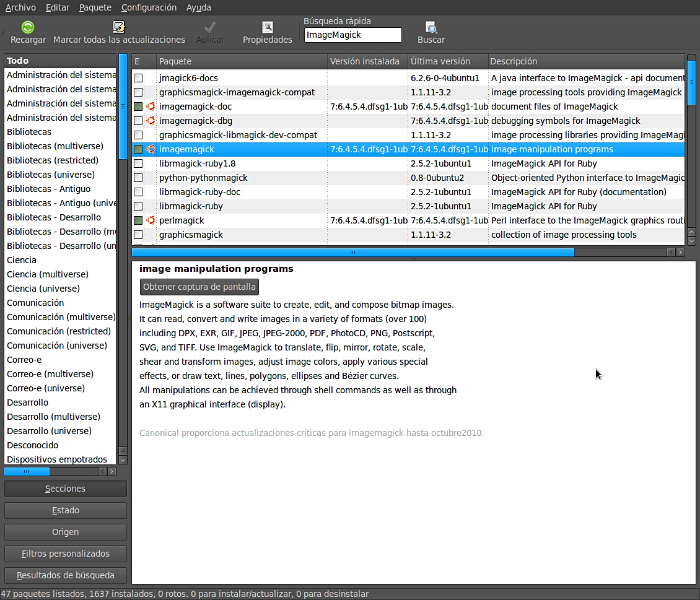Image resolution: width=700 pixels, height=600 pixels.
Task: Open the Editar menu
Action: coord(58,7)
